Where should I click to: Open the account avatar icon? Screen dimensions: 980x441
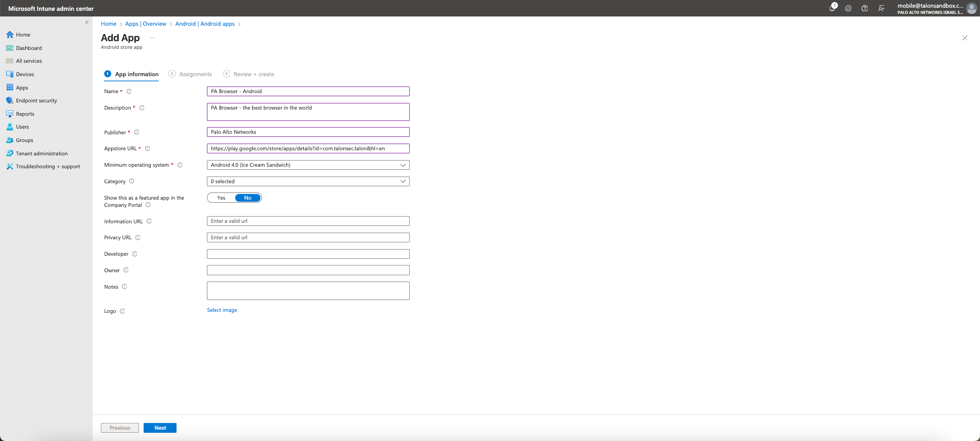click(971, 8)
